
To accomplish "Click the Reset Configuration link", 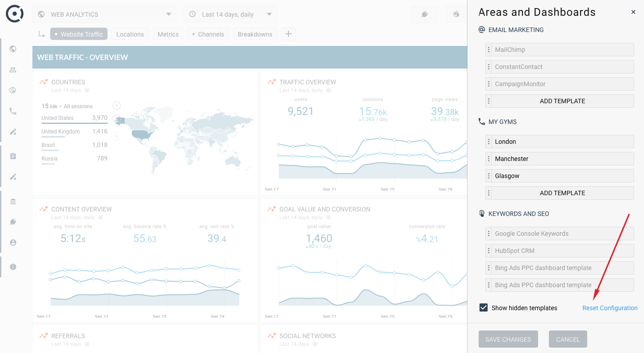I will point(610,308).
